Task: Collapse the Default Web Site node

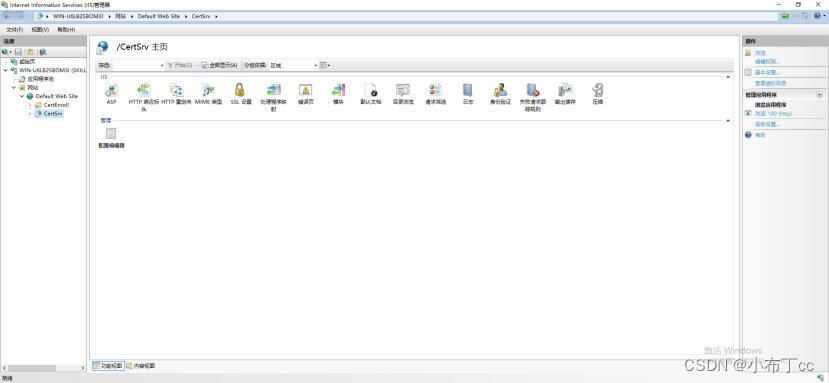Action: point(22,96)
